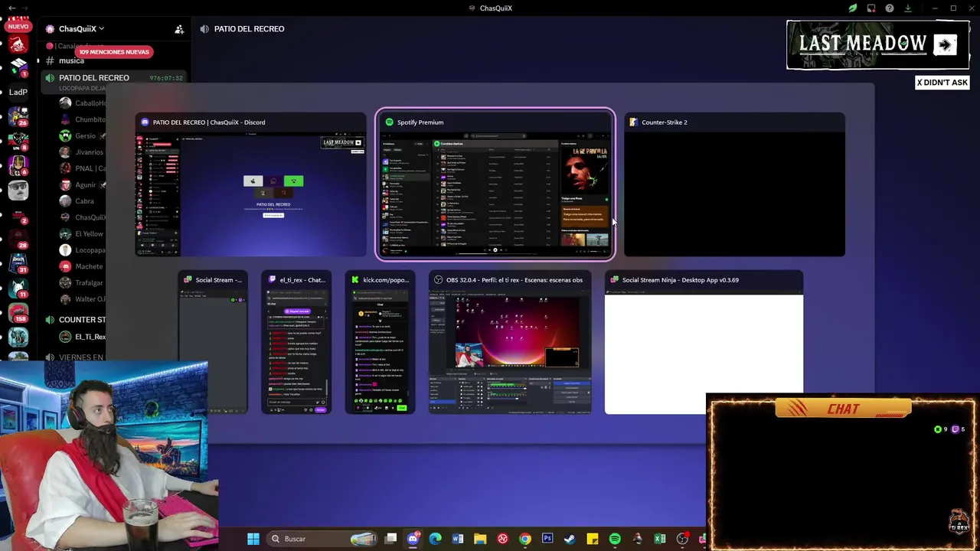Click user Gersio in the voice channel list
This screenshot has width=980, height=551.
tap(83, 135)
